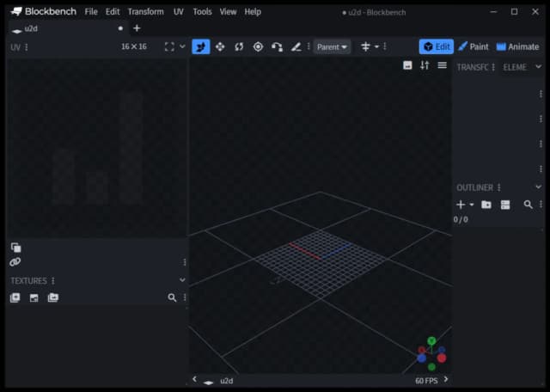
Task: Switch to the ELEME panel tab
Action: coord(515,67)
